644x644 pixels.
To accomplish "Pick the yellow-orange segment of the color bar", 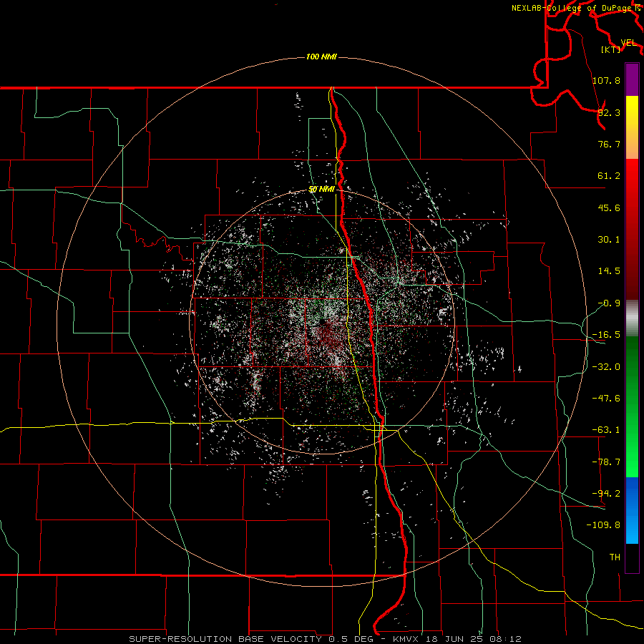I will point(632,127).
